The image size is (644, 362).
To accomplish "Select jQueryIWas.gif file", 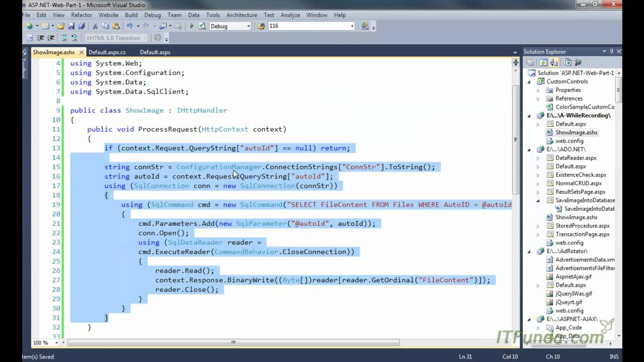I will coord(574,294).
